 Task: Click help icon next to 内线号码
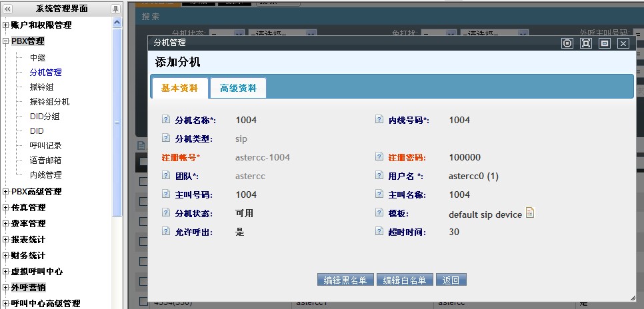[379, 120]
